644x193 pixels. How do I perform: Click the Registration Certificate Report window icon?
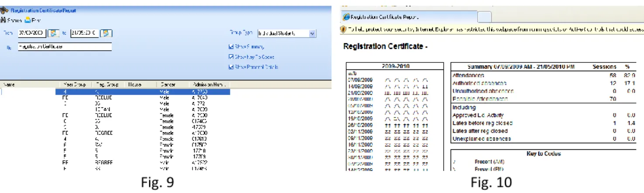click(4, 10)
